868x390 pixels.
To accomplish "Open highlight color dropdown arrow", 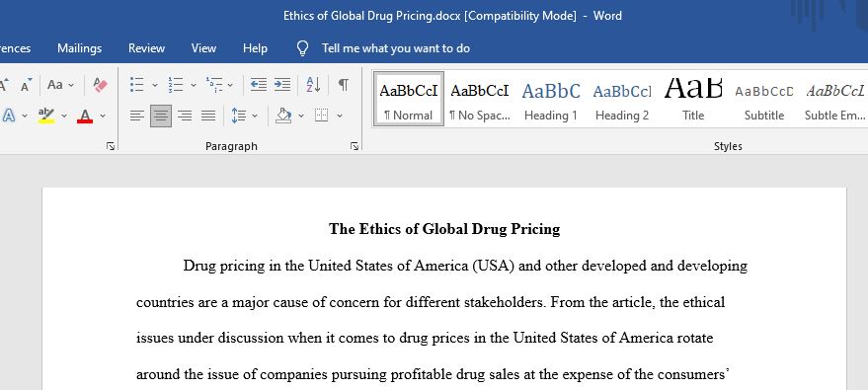I will (x=63, y=117).
